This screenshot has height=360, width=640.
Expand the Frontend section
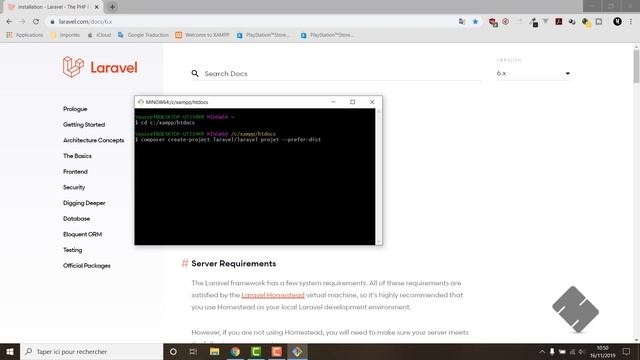click(x=76, y=171)
